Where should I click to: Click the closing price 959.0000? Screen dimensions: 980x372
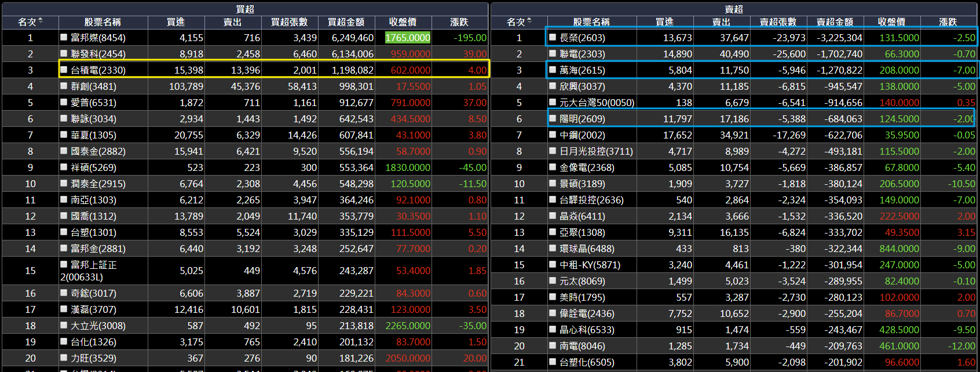coord(411,54)
